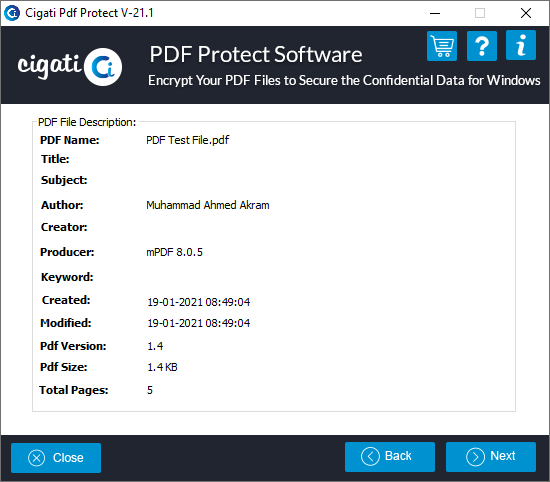
Task: Click the 'PDF Name:' label
Action: pyautogui.click(x=69, y=140)
